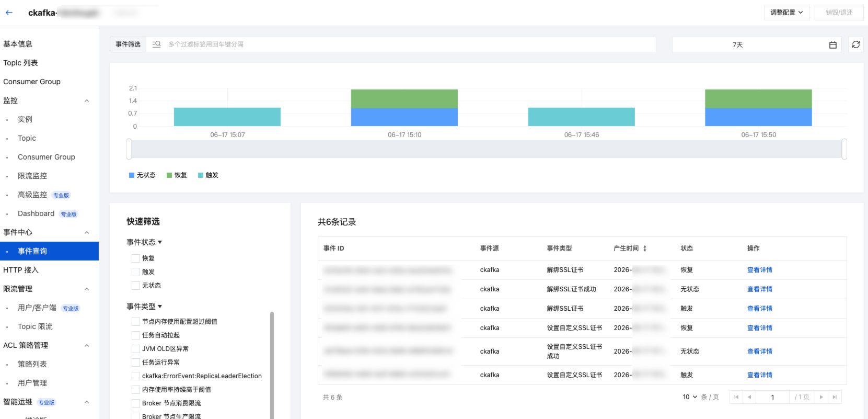Open the 调整配置 dropdown
Screen dimensions: 868x419
tap(786, 13)
